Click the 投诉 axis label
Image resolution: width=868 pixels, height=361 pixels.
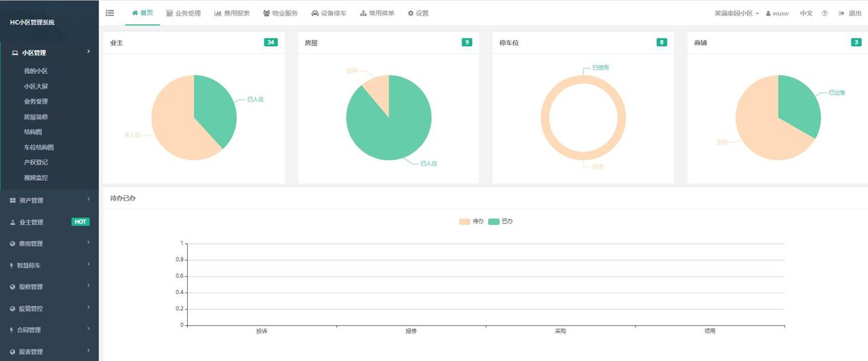(262, 331)
